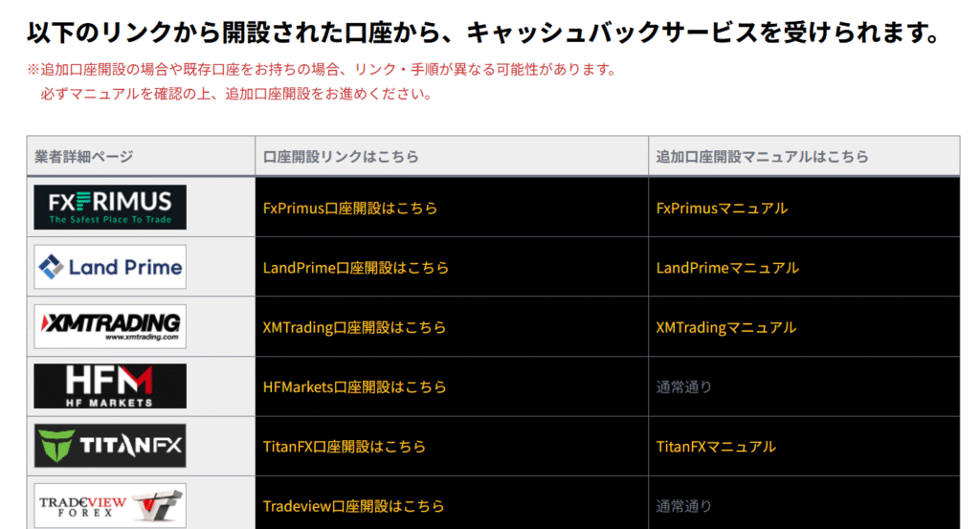Click the TitanFXマニュアル link
Screen dimensions: 980x529
point(716,447)
